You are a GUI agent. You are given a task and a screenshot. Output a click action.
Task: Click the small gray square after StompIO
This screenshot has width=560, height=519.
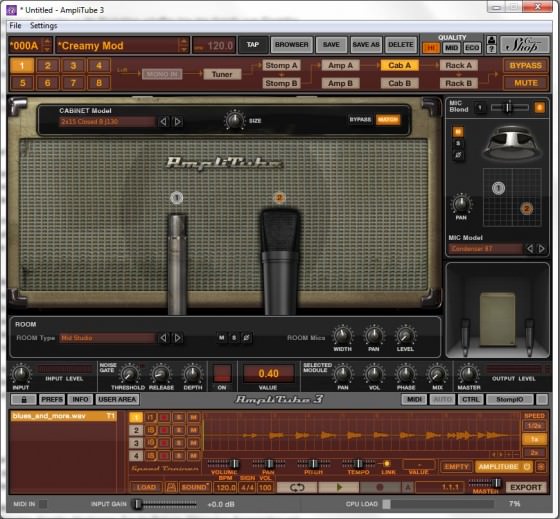[542, 399]
